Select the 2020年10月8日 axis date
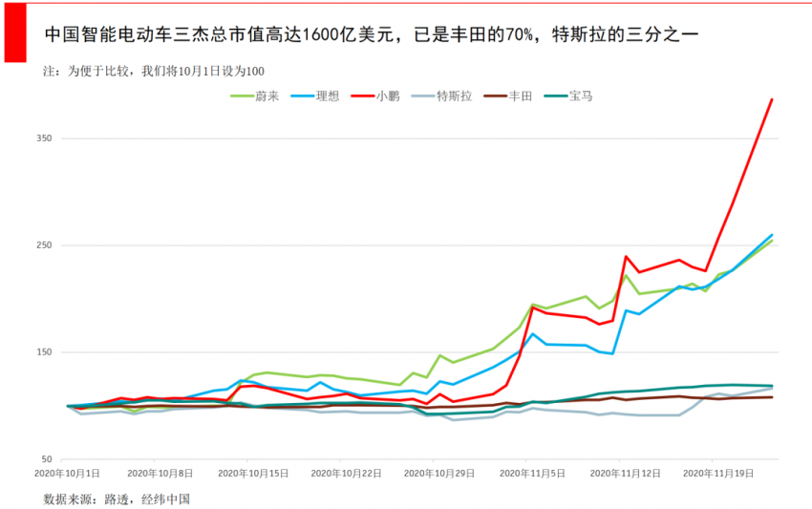Screen dimensions: 812x509 coord(160,474)
